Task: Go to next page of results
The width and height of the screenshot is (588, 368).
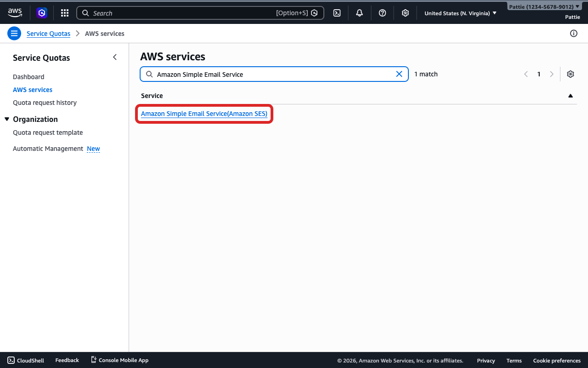Action: pos(552,74)
